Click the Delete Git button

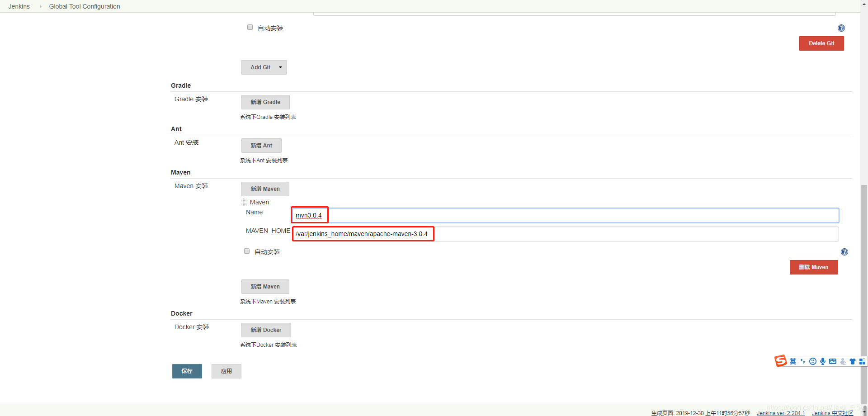tap(821, 43)
